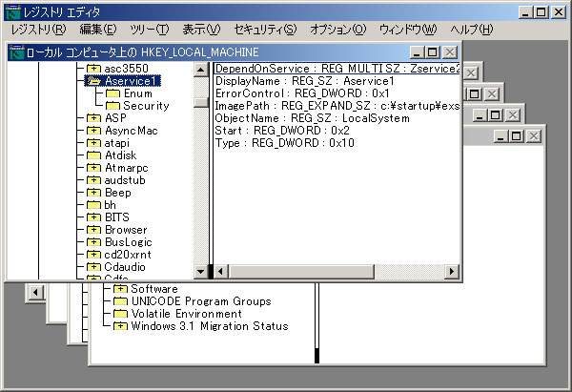
Task: Click the value pane horizontal scroll thumb
Action: point(301,272)
